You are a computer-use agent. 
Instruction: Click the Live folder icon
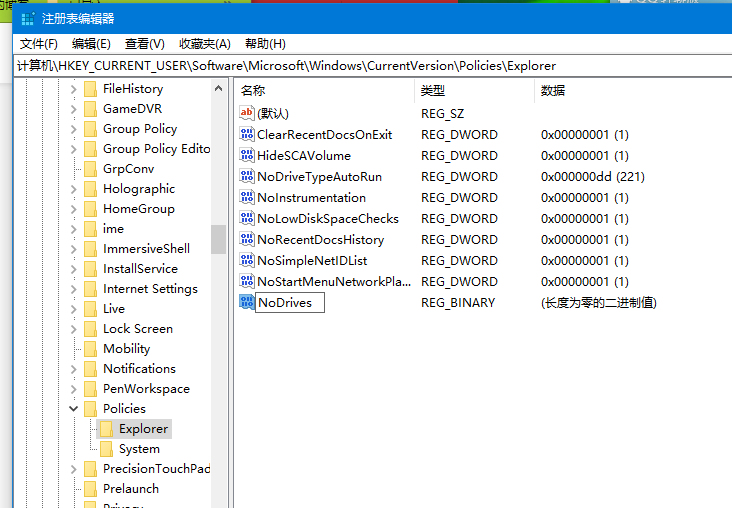pyautogui.click(x=91, y=309)
